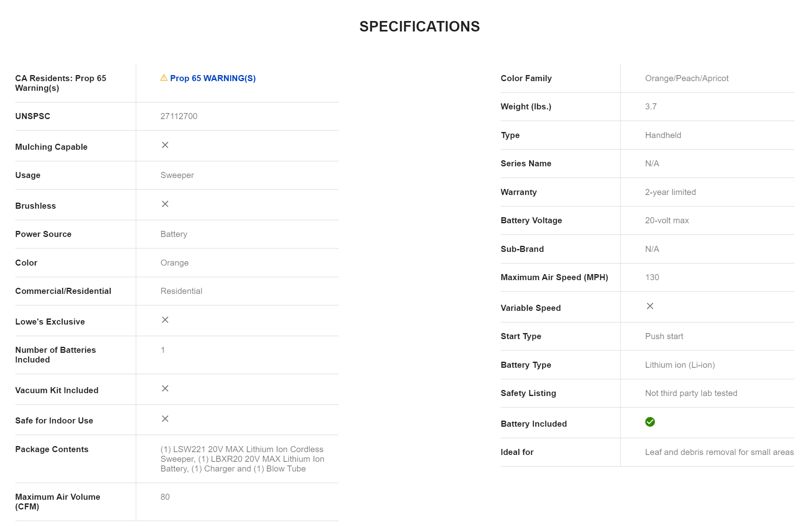Click the X icon next to Mulching Capable

point(165,145)
